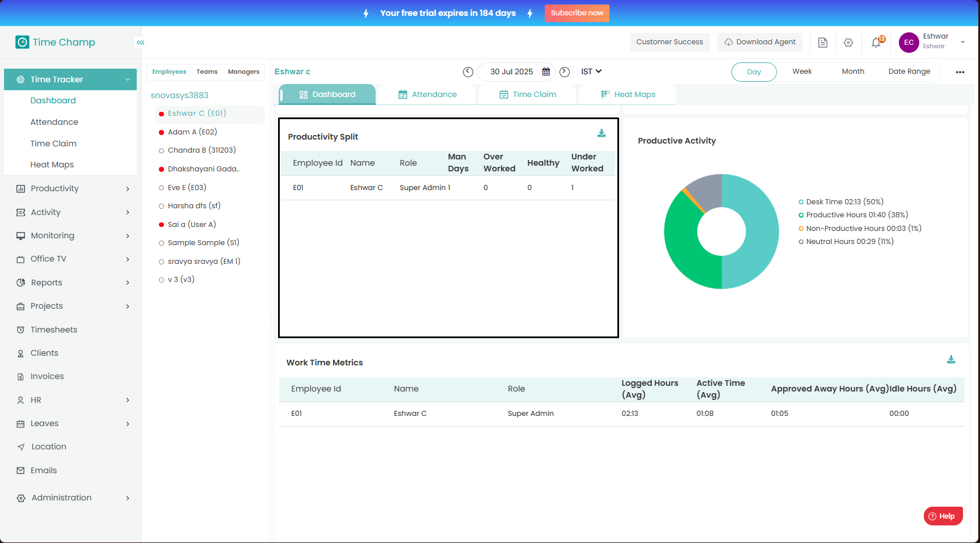Open the Heat Maps tab
Screen dimensions: 980x543
628,95
